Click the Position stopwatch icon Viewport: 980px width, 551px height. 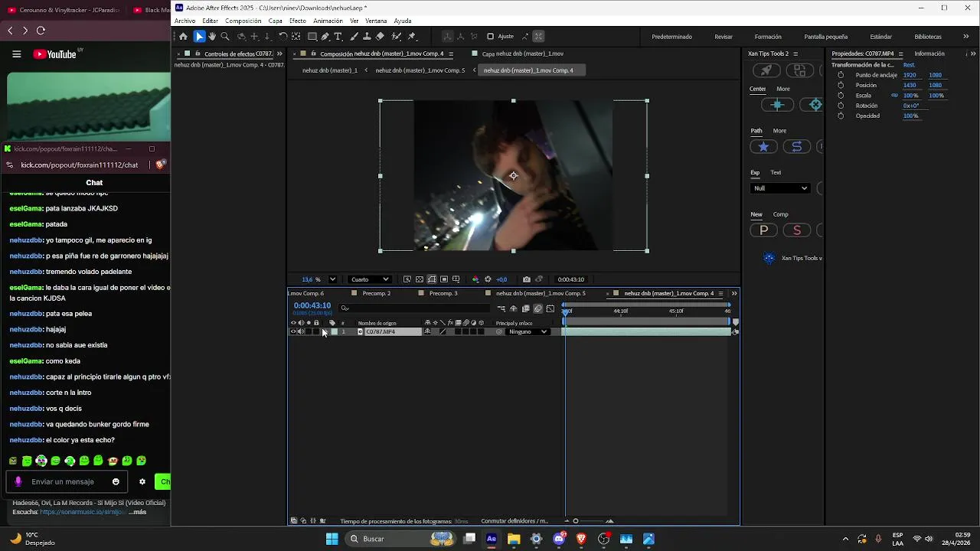[841, 85]
